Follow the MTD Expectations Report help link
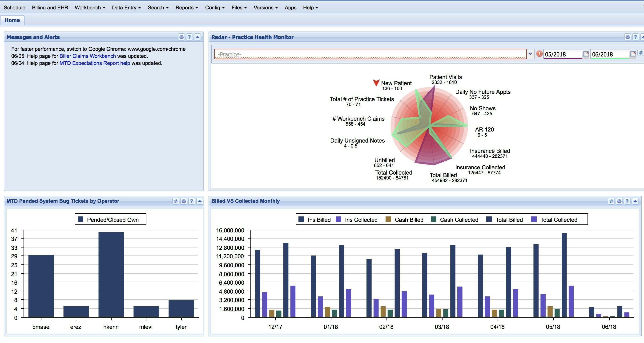The image size is (644, 343). click(x=94, y=63)
